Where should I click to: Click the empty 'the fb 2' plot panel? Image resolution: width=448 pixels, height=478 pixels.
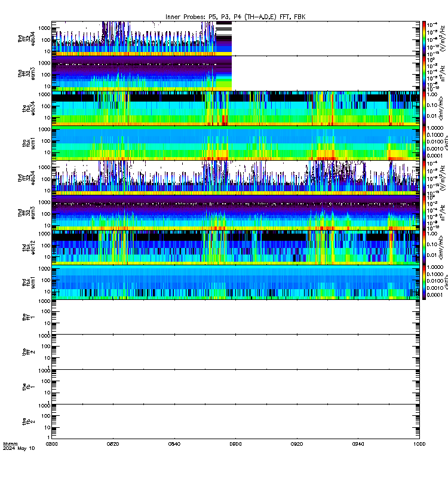[235, 422]
